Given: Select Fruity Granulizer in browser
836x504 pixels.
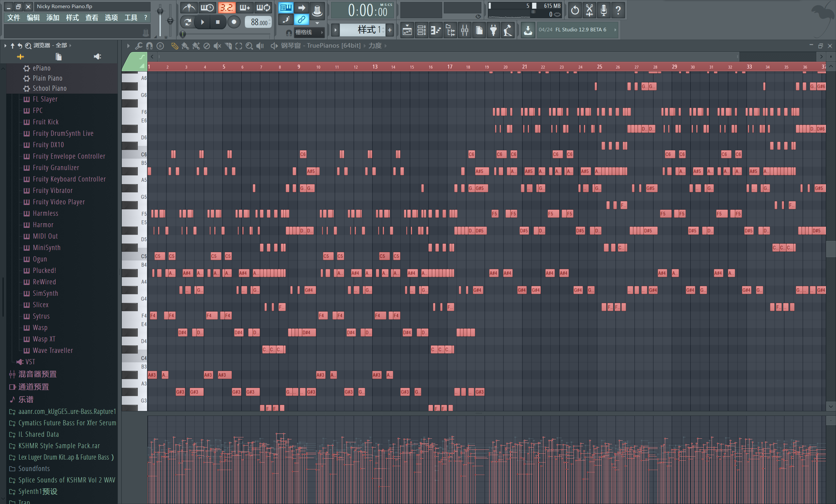Looking at the screenshot, I should 56,167.
